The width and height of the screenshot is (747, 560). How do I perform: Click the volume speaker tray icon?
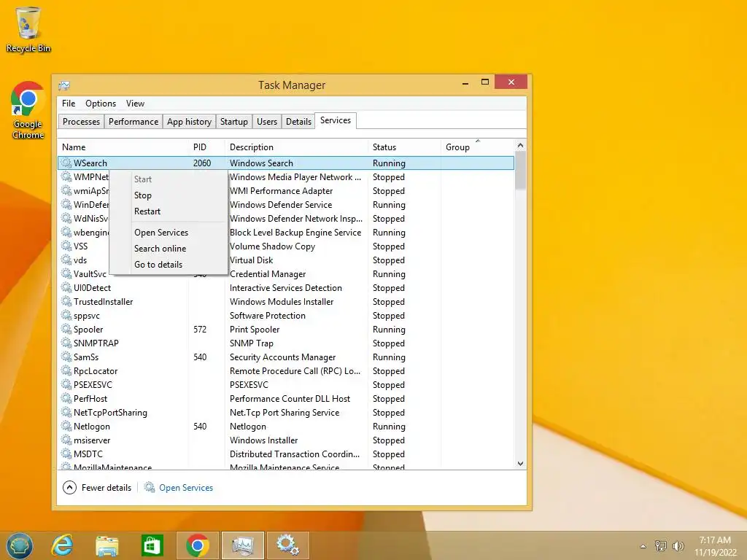pos(678,545)
